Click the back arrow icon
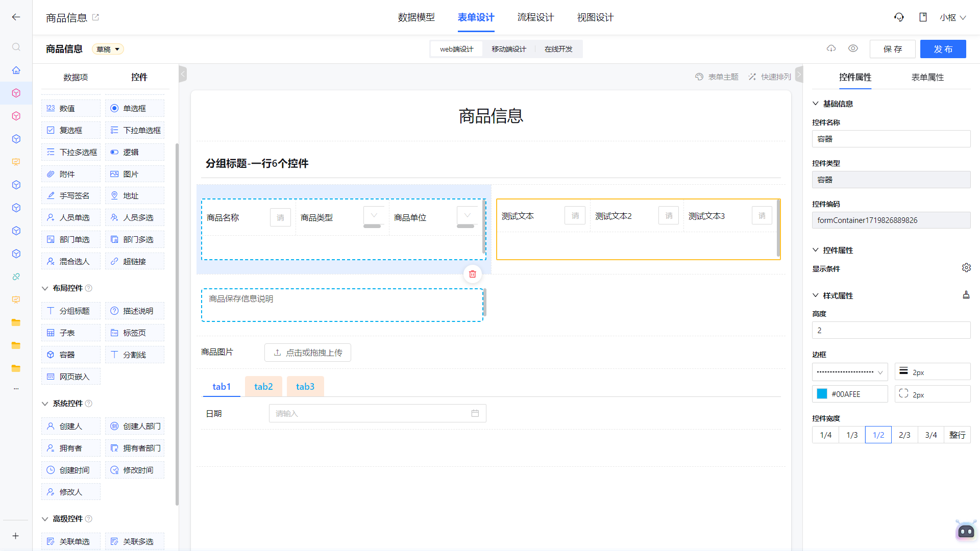The image size is (980, 551). 16,17
